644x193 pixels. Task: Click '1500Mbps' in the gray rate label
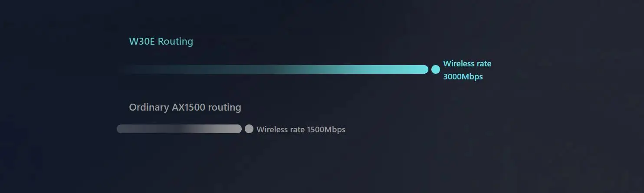pyautogui.click(x=326, y=129)
